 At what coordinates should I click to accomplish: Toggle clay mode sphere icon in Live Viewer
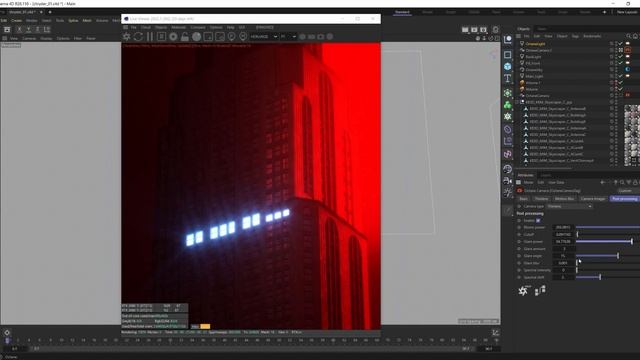tap(197, 37)
